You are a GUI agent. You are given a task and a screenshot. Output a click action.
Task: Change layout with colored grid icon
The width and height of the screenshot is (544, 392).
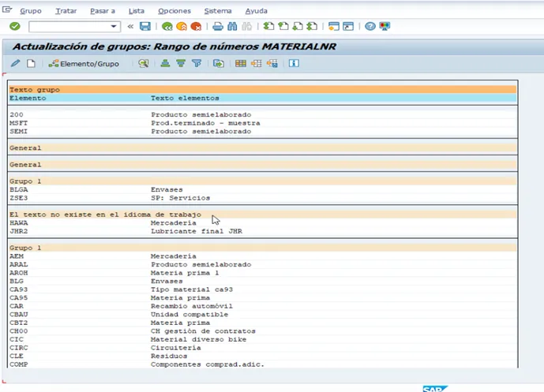point(241,63)
